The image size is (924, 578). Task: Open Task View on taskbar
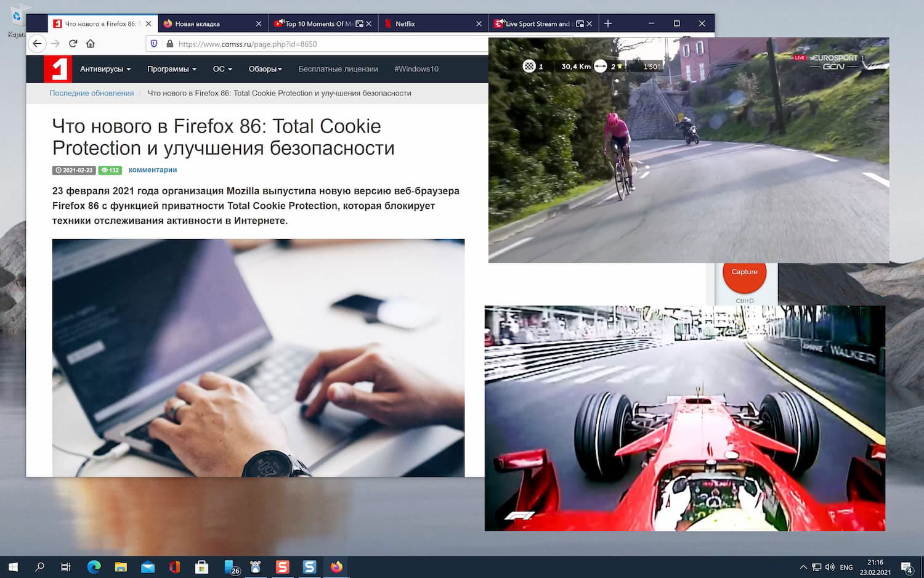point(66,567)
